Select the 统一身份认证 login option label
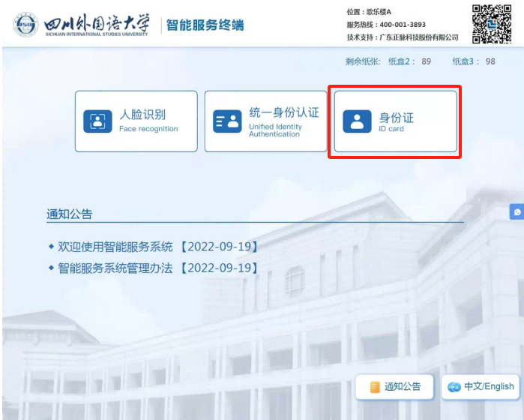This screenshot has height=420, width=524. [x=284, y=112]
